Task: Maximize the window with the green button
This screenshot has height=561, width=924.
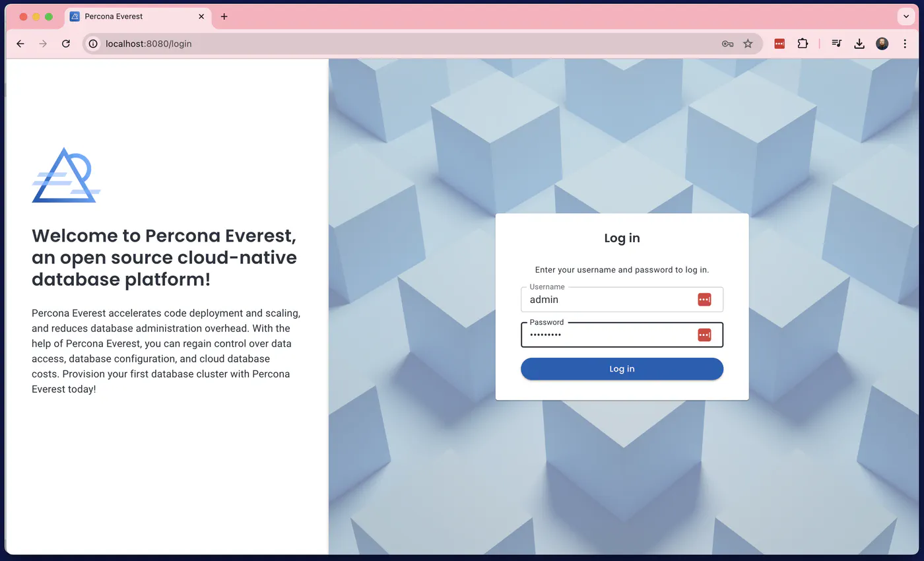Action: [49, 16]
